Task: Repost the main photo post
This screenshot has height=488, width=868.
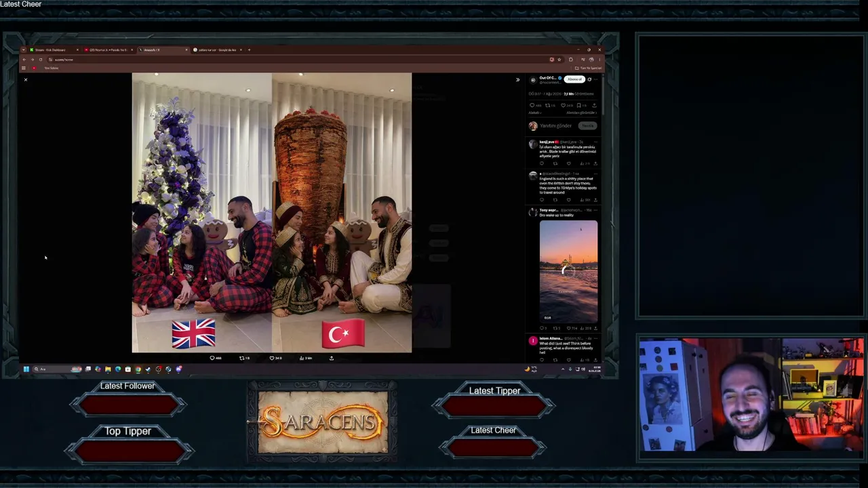Action: pos(244,358)
